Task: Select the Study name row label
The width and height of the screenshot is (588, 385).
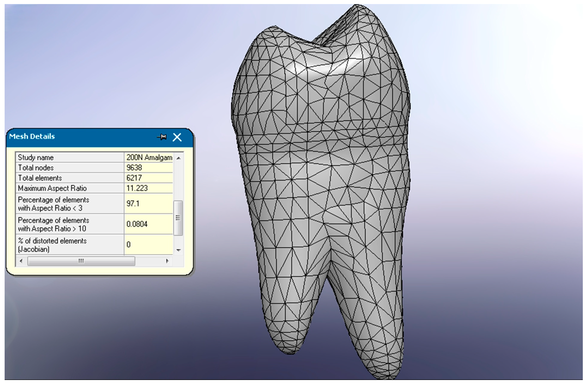Action: 36,157
